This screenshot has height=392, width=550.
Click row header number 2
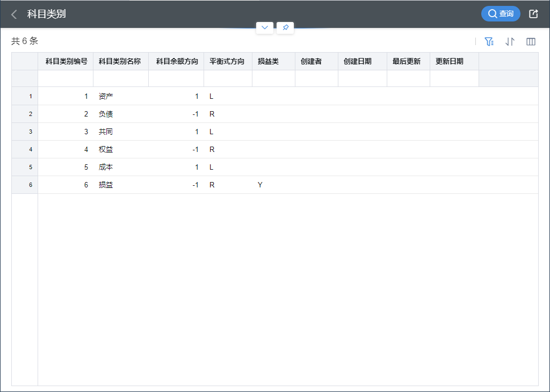[x=25, y=114]
